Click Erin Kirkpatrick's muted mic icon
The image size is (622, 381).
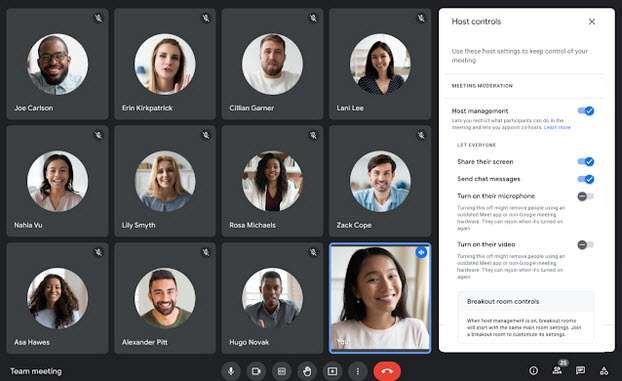point(206,18)
